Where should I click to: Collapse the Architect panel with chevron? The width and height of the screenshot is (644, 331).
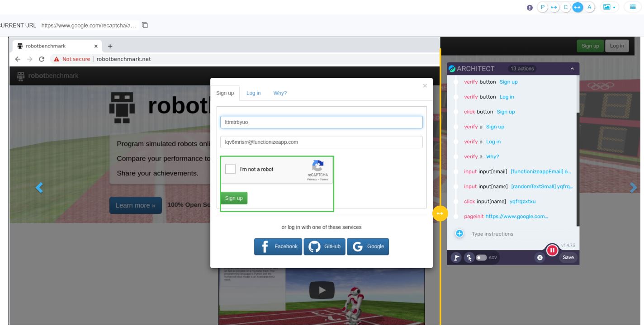572,69
